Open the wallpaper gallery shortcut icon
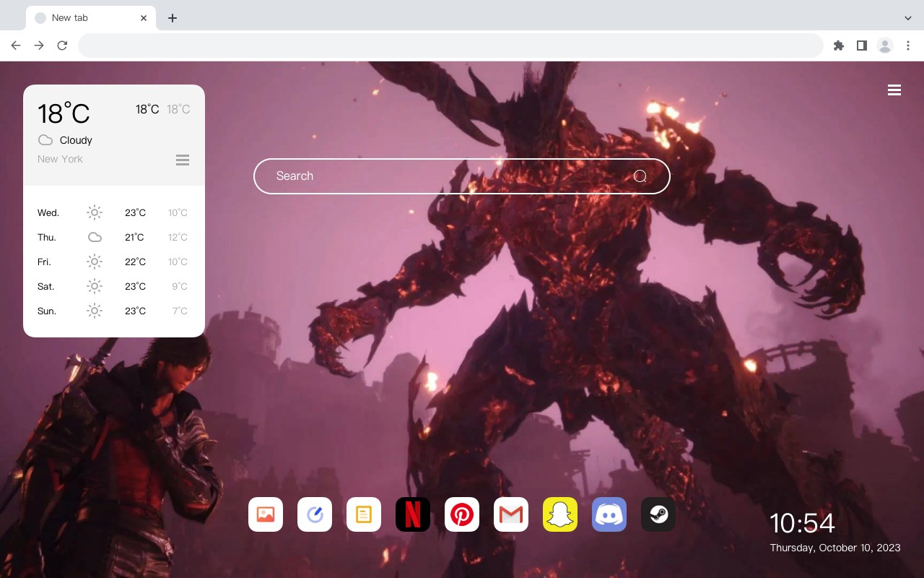Viewport: 924px width, 578px height. click(x=266, y=514)
